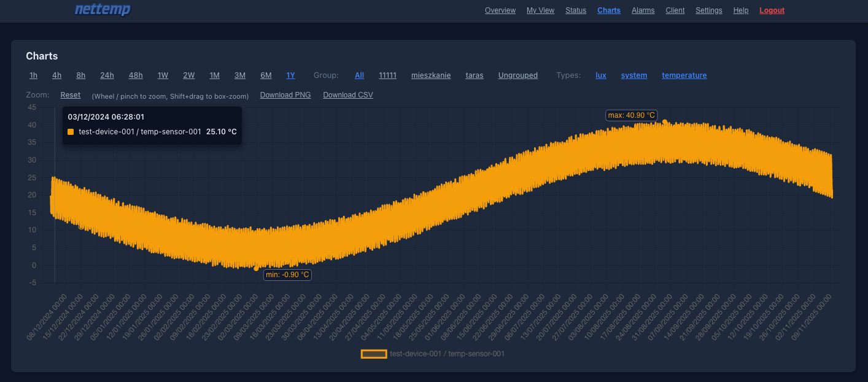The height and width of the screenshot is (382, 868).
Task: Filter by the lux sensor type
Action: (601, 75)
